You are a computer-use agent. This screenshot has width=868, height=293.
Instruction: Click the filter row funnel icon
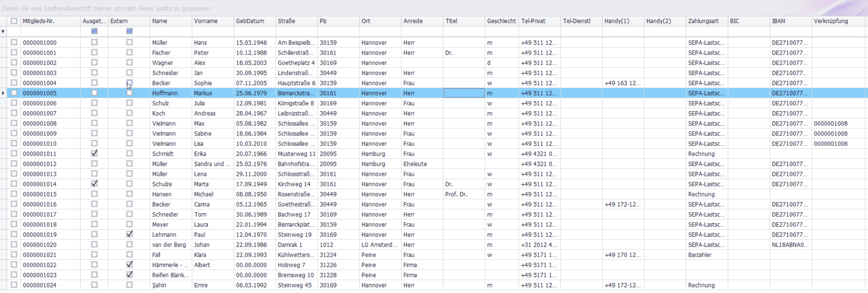[3, 31]
